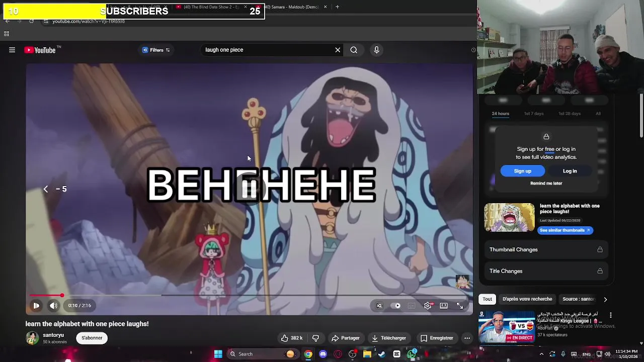
Task: Save the video with Enregistrer
Action: [437, 338]
